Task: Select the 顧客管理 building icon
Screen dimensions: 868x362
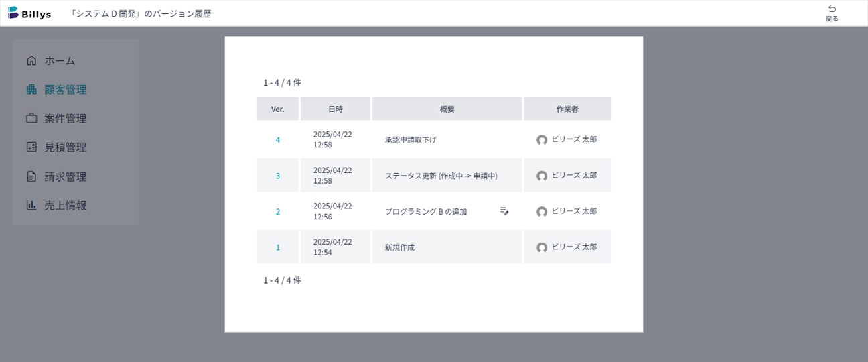Action: pos(31,89)
